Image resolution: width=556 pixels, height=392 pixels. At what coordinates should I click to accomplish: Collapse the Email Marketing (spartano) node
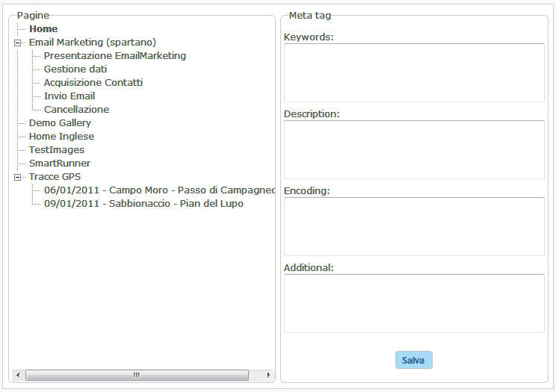pyautogui.click(x=17, y=43)
